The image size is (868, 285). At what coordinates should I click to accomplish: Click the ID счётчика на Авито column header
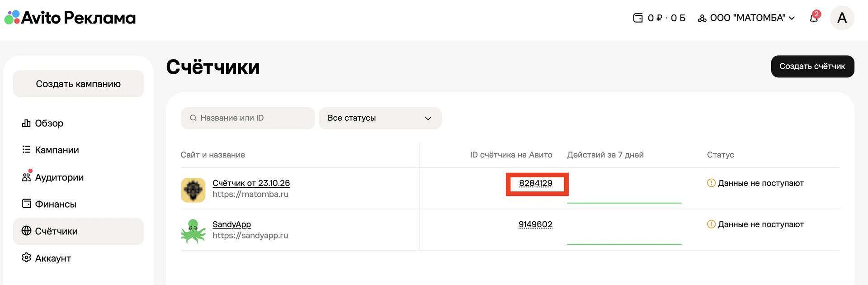(511, 155)
